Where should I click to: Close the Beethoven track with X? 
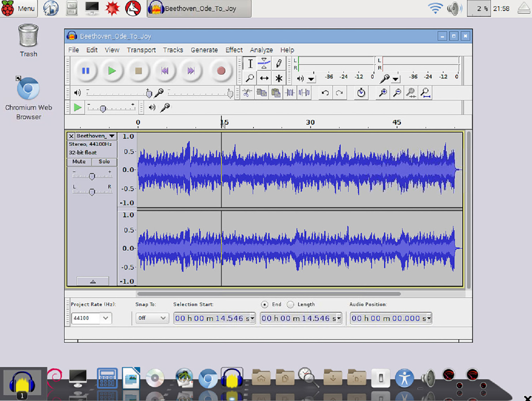pos(71,136)
